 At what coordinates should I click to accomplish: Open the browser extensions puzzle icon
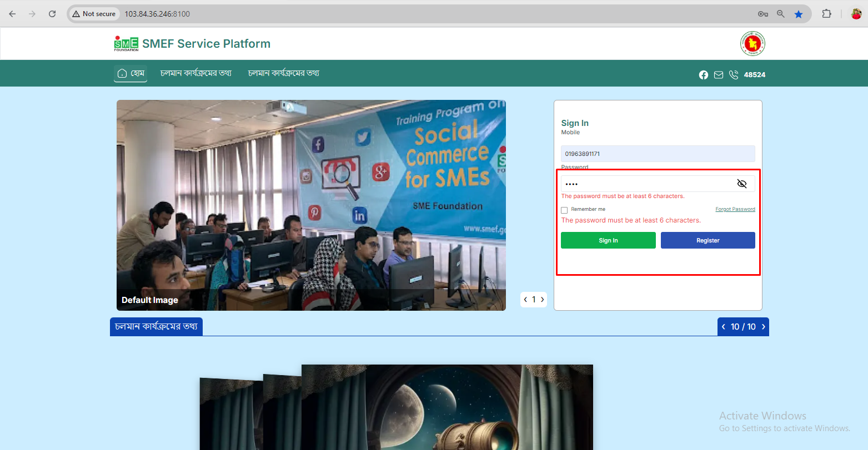click(827, 14)
